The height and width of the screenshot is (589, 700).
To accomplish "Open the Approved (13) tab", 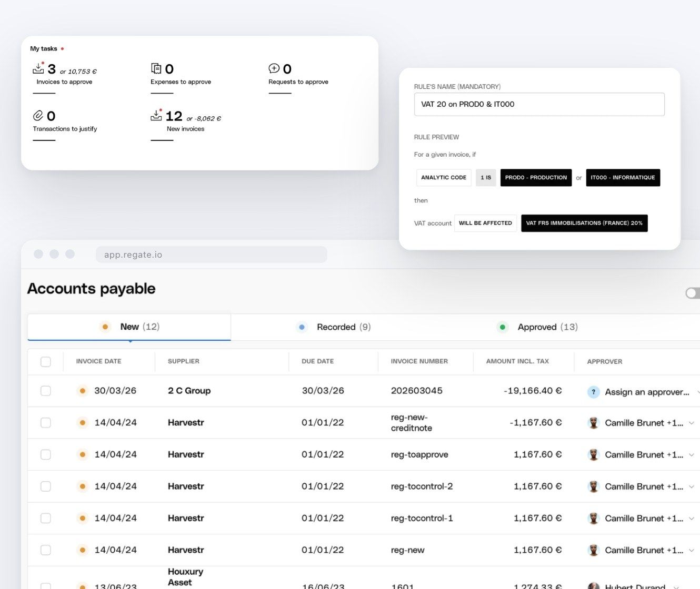I will (537, 327).
